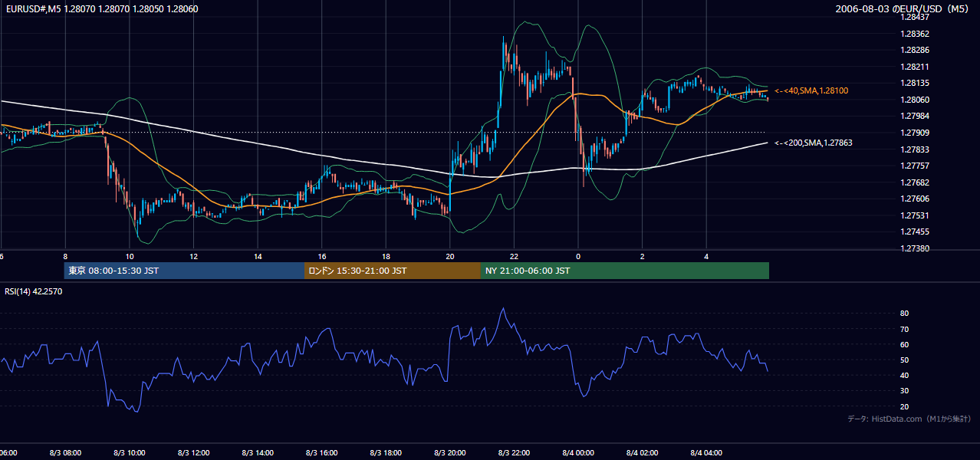Click the 8/3 14:00 bottom time label
The width and height of the screenshot is (980, 460).
pos(258,453)
